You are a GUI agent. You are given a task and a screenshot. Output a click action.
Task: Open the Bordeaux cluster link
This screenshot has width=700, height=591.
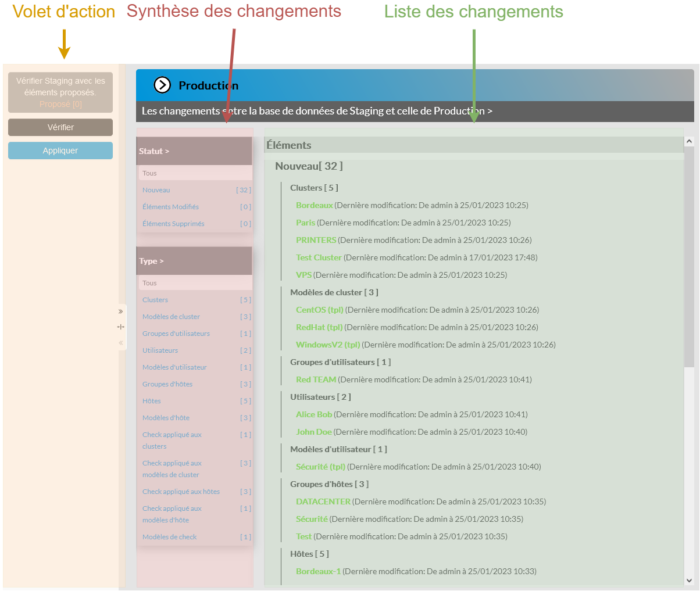(x=314, y=205)
